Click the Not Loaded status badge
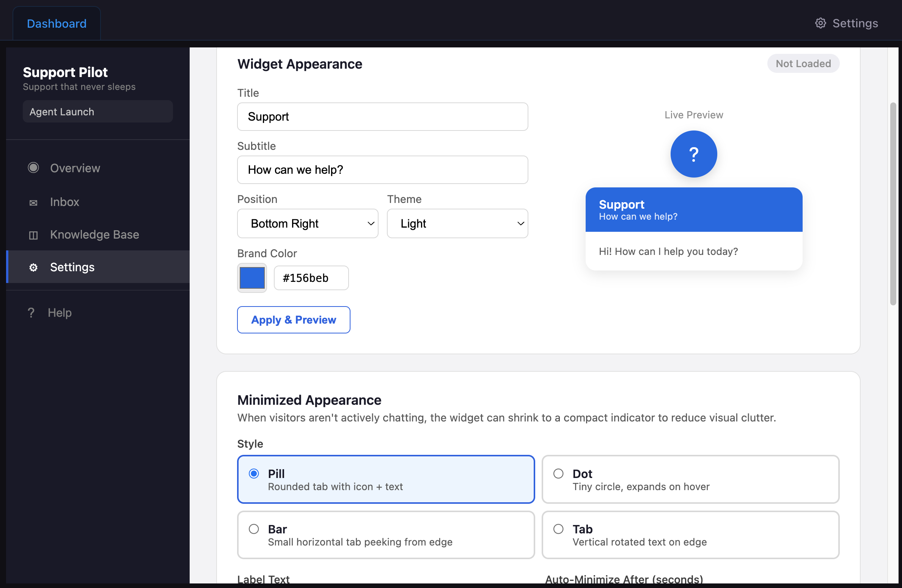 pyautogui.click(x=803, y=63)
